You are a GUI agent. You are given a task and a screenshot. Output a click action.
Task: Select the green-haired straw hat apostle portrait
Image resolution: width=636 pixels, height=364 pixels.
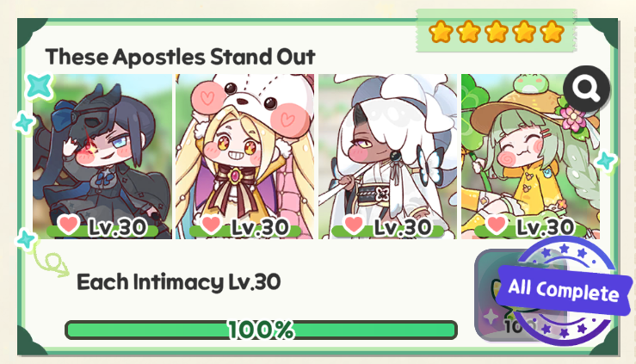tap(530, 157)
